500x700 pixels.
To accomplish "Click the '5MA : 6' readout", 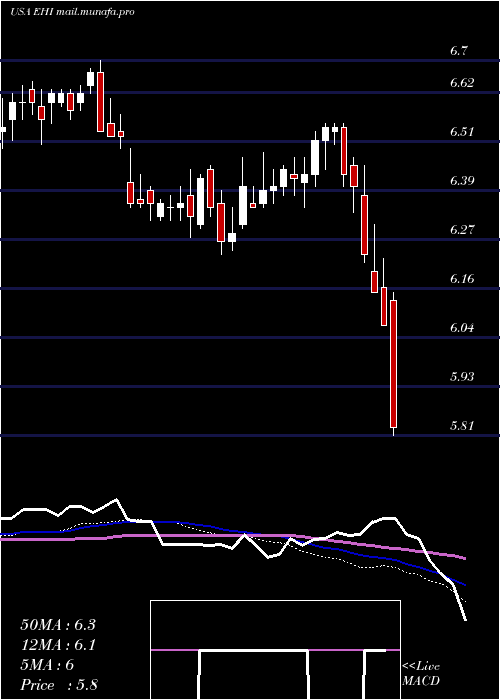I will (47, 665).
